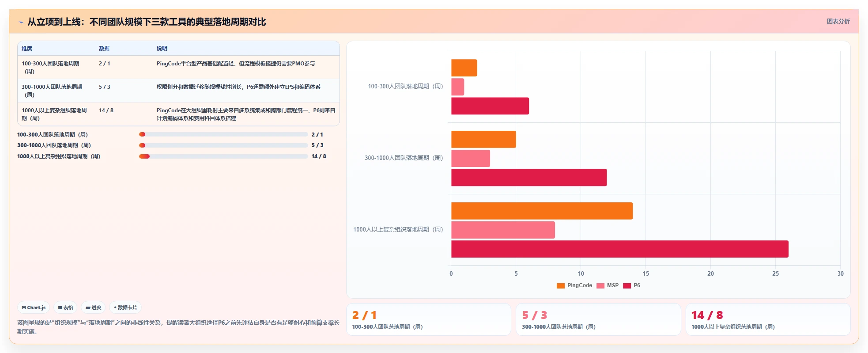The width and height of the screenshot is (868, 353).
Task: Click the 进度 tag chip
Action: (93, 307)
